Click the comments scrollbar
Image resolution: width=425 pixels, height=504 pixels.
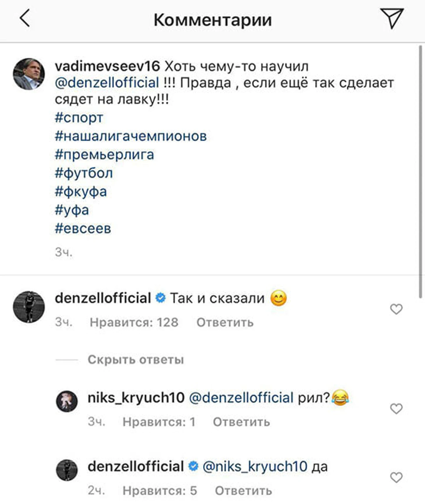(420, 172)
